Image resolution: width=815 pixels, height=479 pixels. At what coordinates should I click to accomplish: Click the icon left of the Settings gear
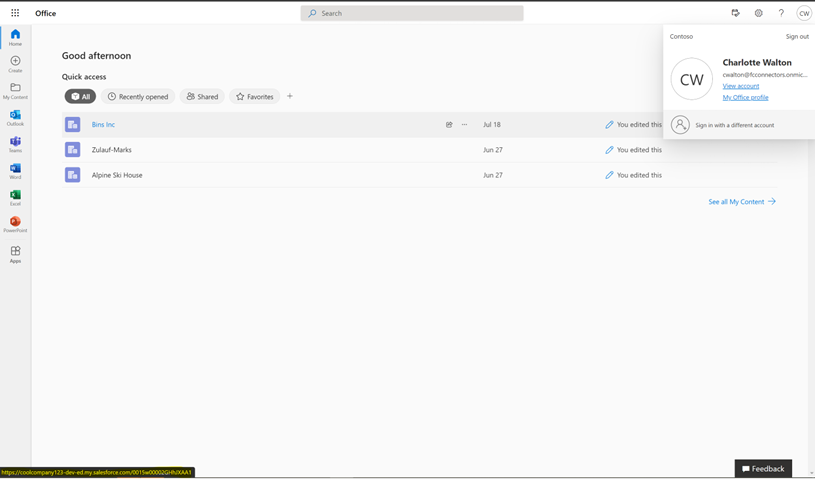coord(735,13)
